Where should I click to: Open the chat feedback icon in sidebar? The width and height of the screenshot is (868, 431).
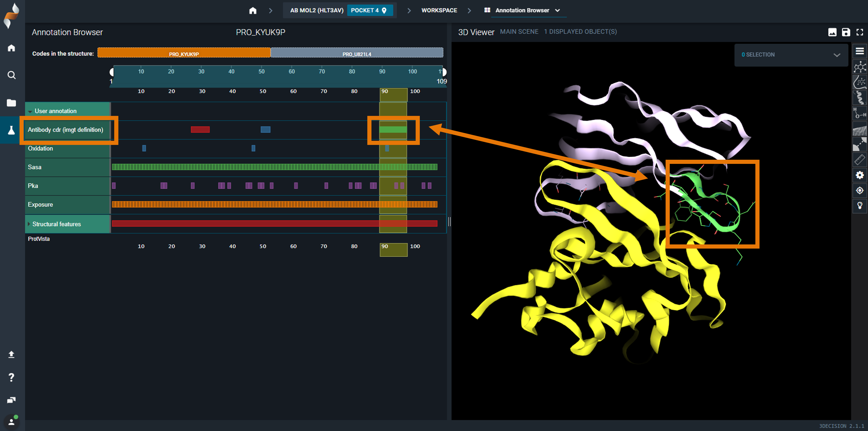coord(11,400)
